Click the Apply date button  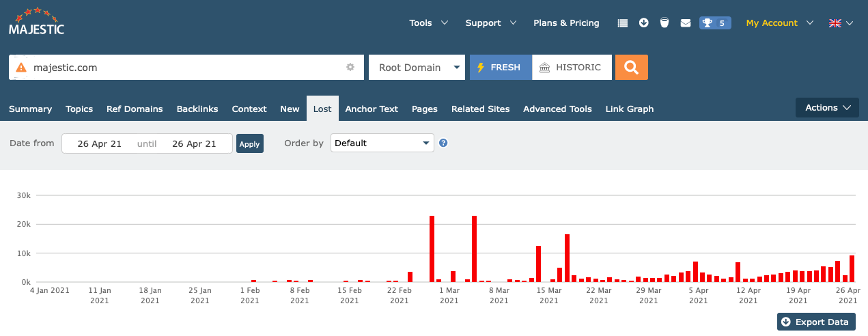pyautogui.click(x=249, y=144)
